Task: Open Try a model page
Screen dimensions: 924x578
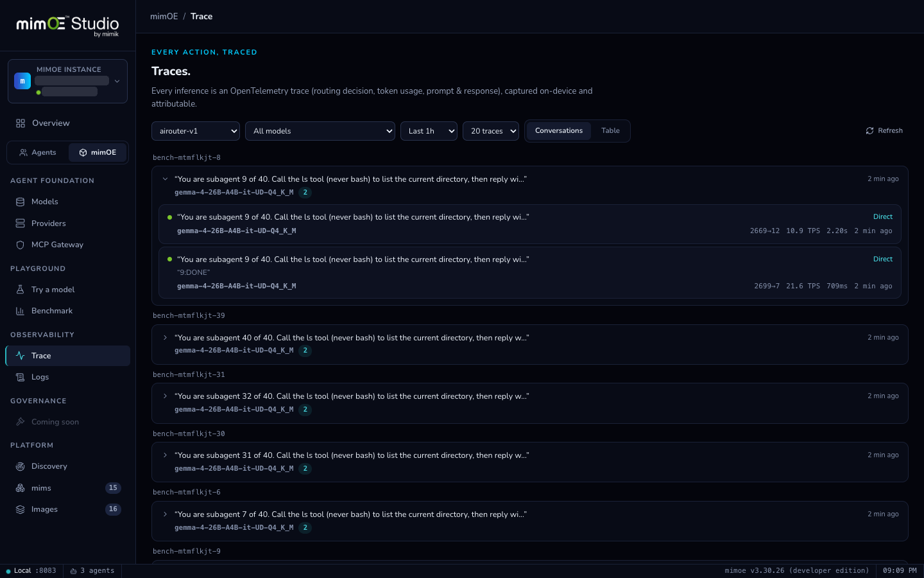Action: click(x=67, y=290)
